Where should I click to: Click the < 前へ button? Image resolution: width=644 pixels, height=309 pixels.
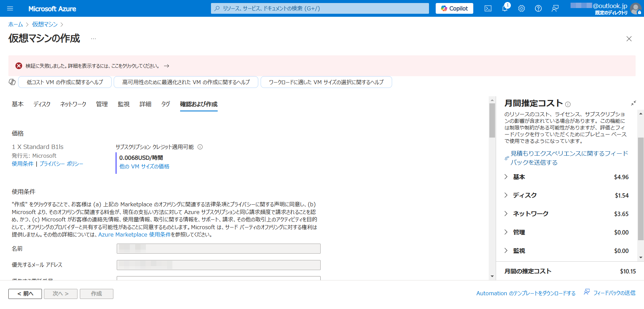(25, 294)
